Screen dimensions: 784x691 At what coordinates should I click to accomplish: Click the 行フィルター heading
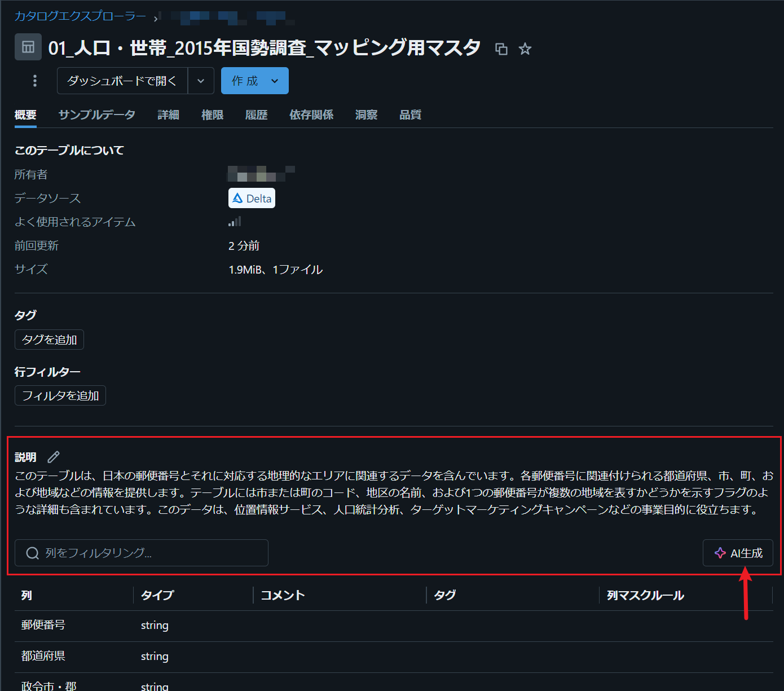(47, 372)
